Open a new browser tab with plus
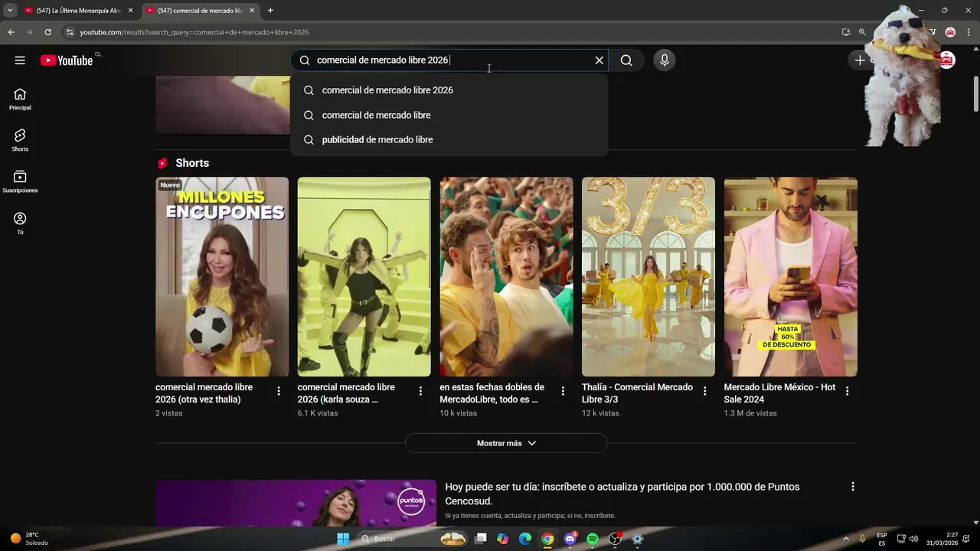 [x=270, y=11]
